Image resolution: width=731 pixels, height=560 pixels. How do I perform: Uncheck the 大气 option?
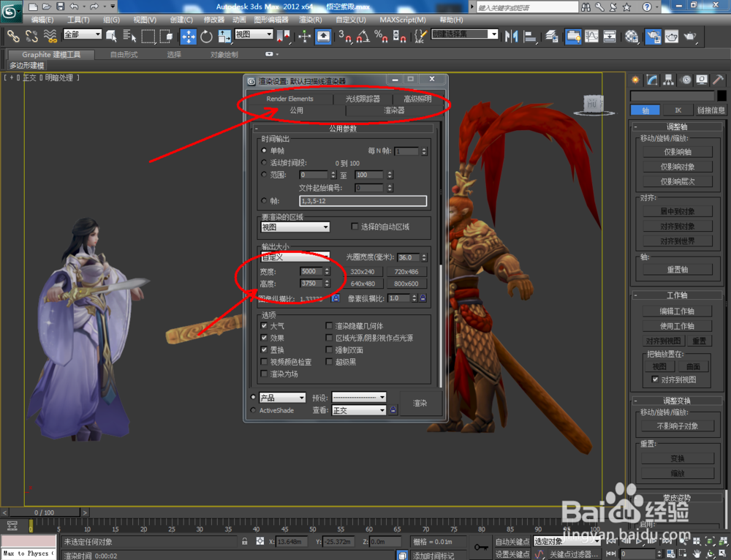point(265,325)
